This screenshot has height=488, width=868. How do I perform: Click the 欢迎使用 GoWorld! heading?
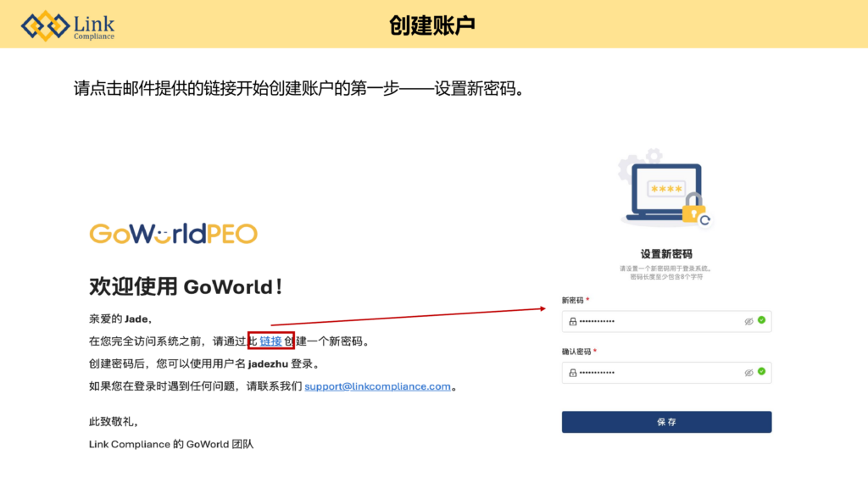186,287
